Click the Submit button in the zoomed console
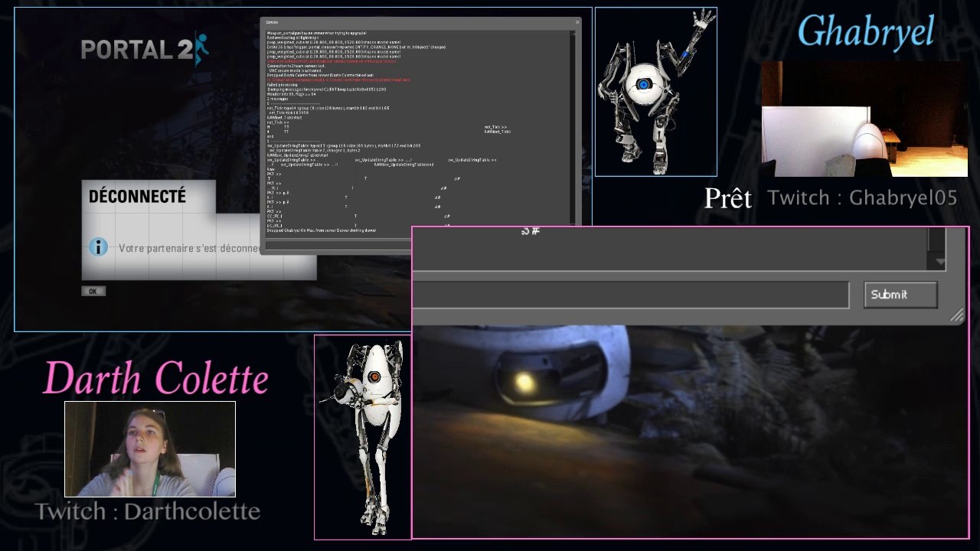980x551 pixels. click(900, 295)
